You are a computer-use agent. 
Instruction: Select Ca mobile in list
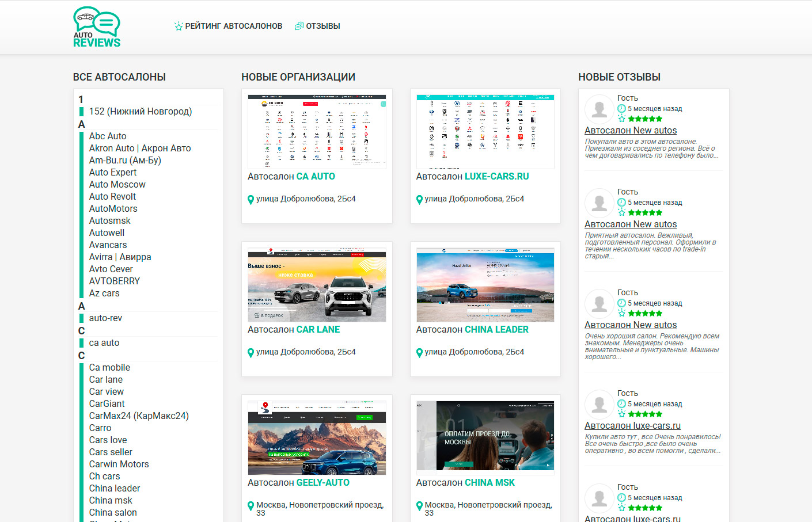109,368
